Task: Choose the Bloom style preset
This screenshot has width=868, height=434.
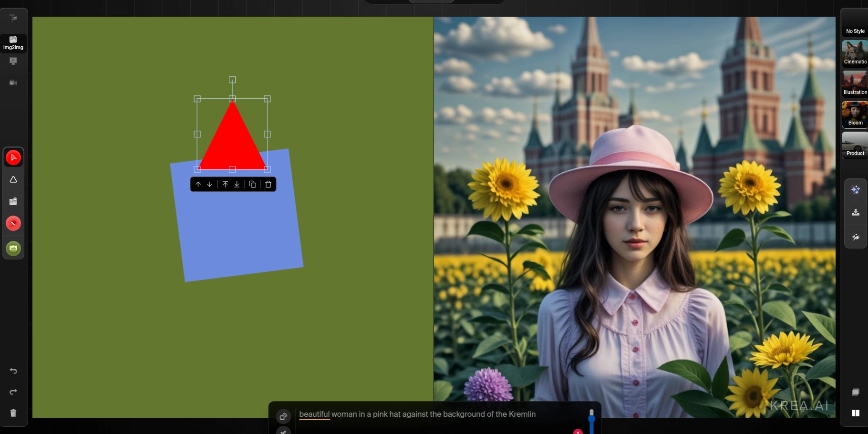Action: click(x=855, y=114)
